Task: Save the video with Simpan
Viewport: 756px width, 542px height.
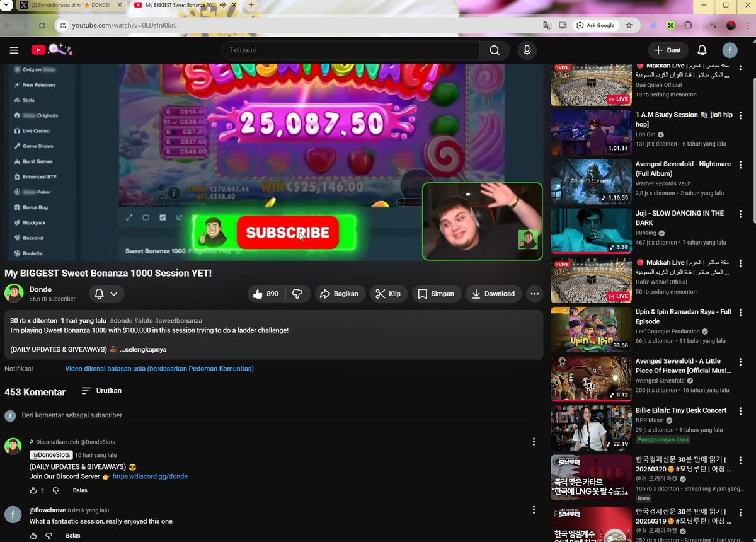Action: pyautogui.click(x=437, y=294)
